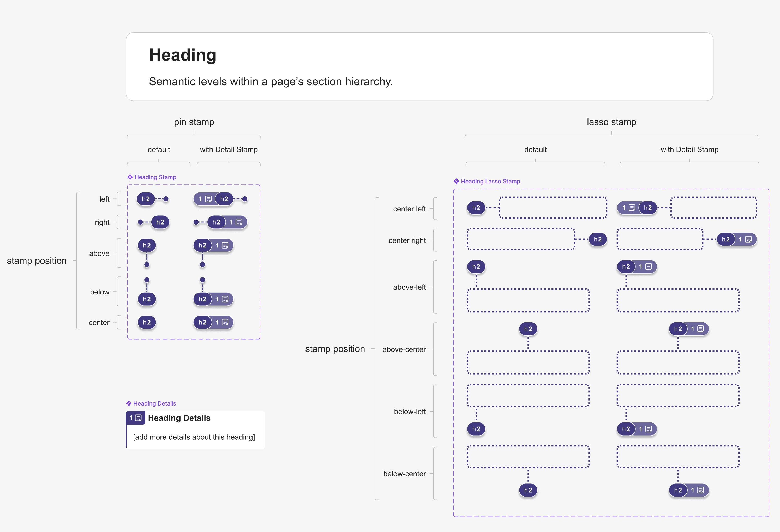Select the left-position h2 pin stamp
The image size is (780, 532).
click(146, 199)
